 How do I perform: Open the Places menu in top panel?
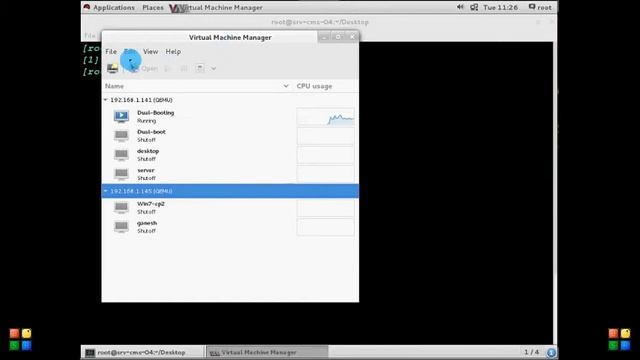point(153,7)
